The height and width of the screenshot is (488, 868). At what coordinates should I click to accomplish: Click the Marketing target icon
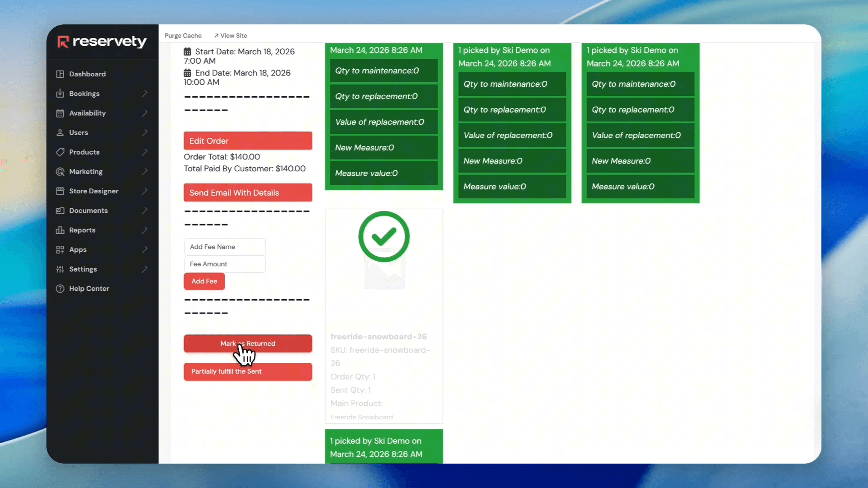point(60,172)
